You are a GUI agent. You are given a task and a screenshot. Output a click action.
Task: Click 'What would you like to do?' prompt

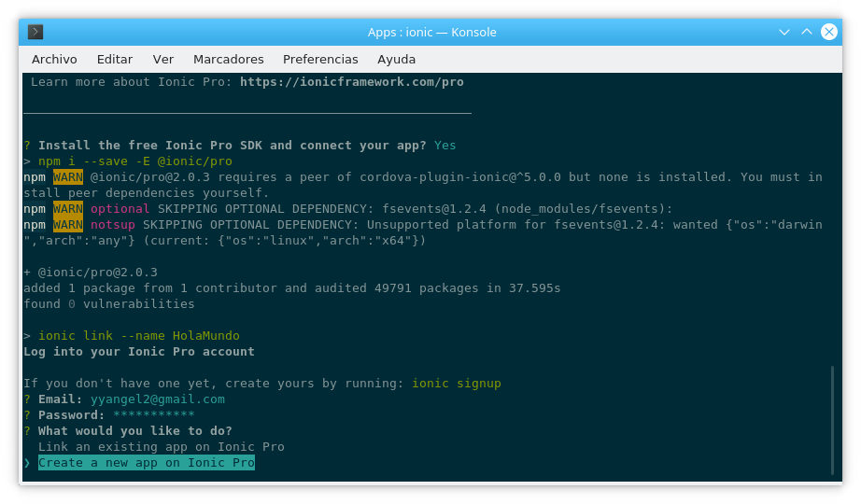pyautogui.click(x=135, y=431)
